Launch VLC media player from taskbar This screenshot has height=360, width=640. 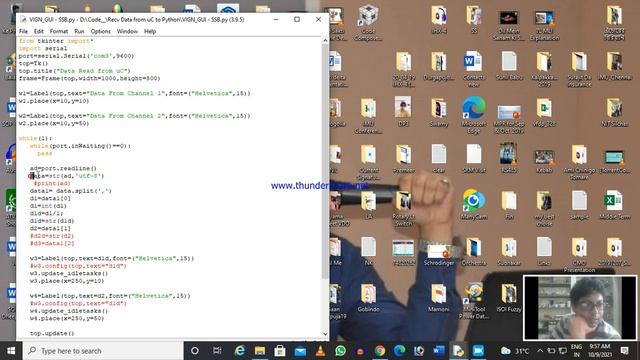tap(320, 351)
